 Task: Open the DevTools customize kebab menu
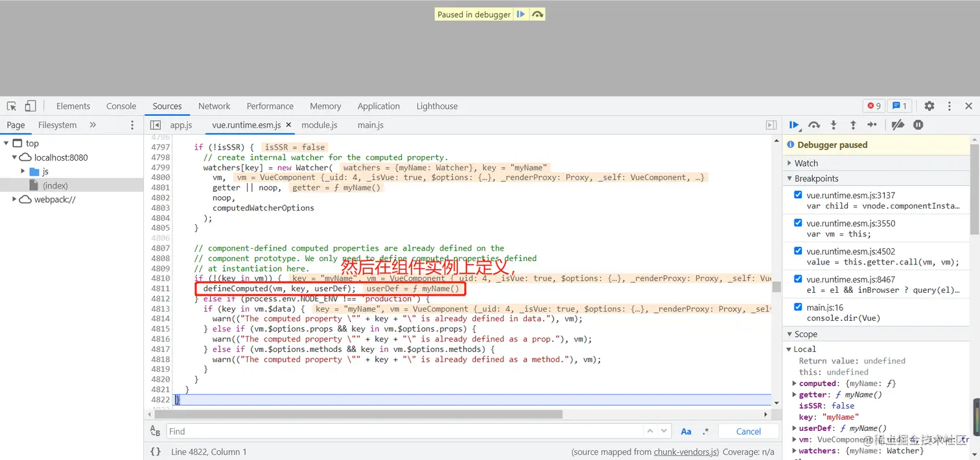point(950,106)
